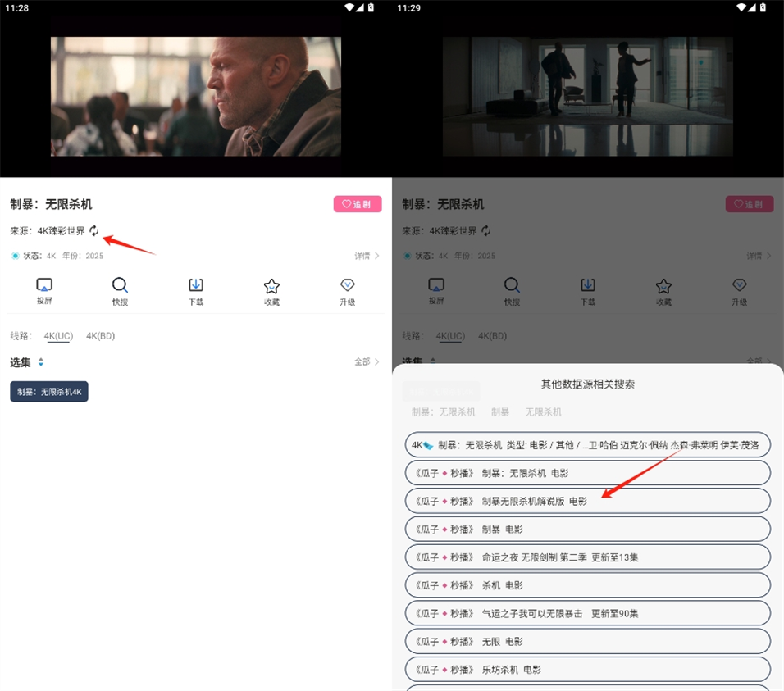Tap the 11:29 clock on right status bar
Viewport: 784px width, 691px height.
(409, 8)
